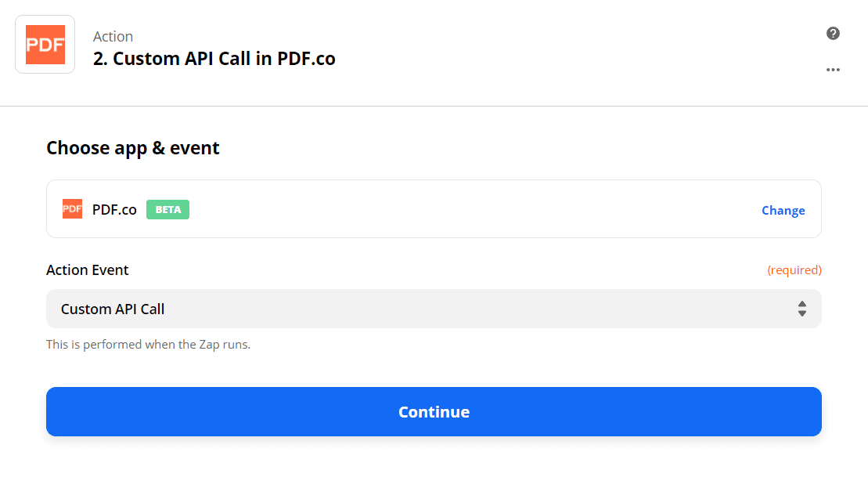Viewport: 868px width, 481px height.
Task: Click the step title Custom API Call in PDF.co
Action: click(x=214, y=58)
